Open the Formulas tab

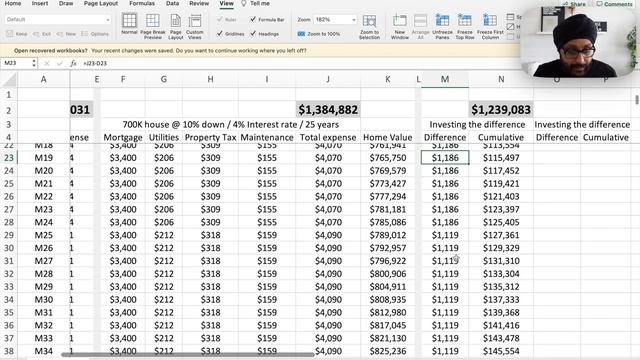tap(142, 3)
